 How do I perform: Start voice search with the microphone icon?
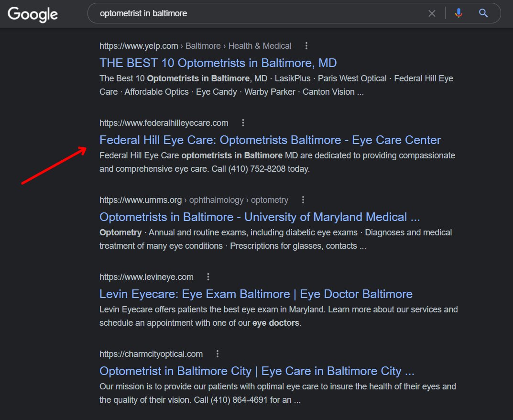tap(458, 13)
